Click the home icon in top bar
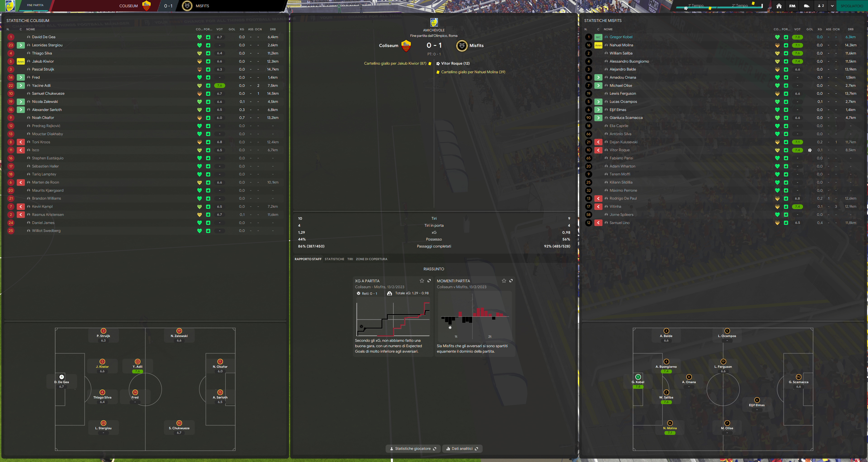868x462 pixels. [x=779, y=6]
